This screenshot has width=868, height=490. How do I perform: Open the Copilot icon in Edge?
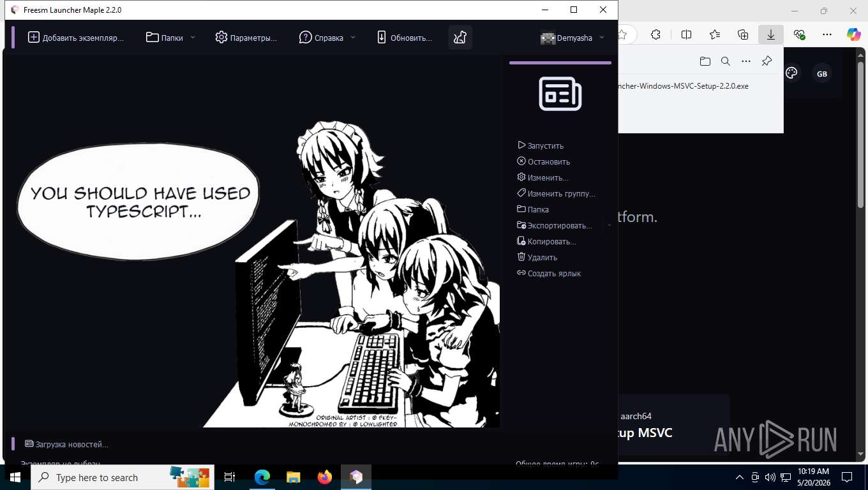pos(853,34)
